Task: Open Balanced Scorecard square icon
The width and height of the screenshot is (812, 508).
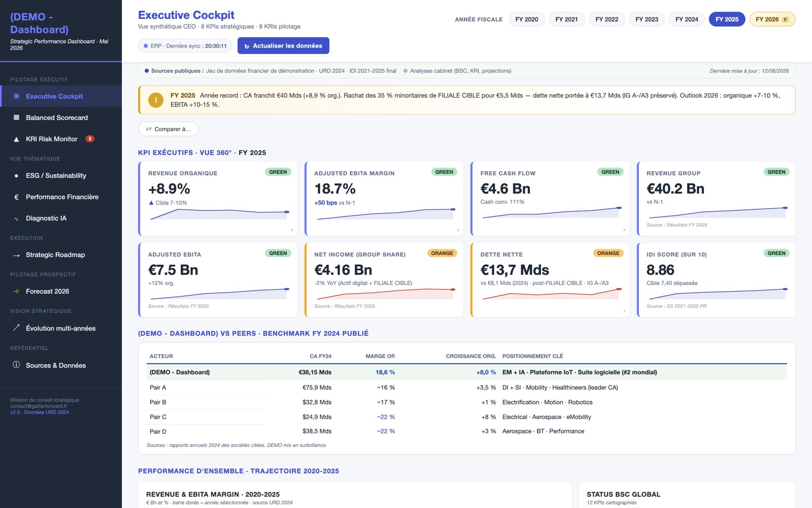Action: (x=16, y=117)
